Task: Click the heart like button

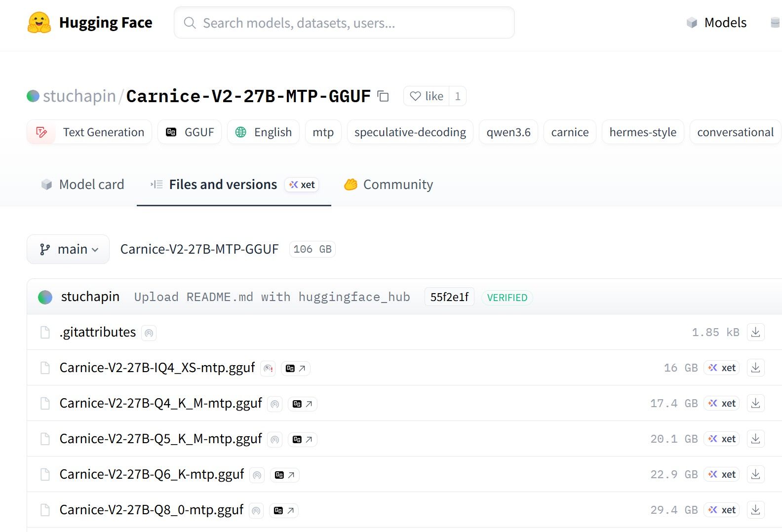Action: click(x=427, y=96)
